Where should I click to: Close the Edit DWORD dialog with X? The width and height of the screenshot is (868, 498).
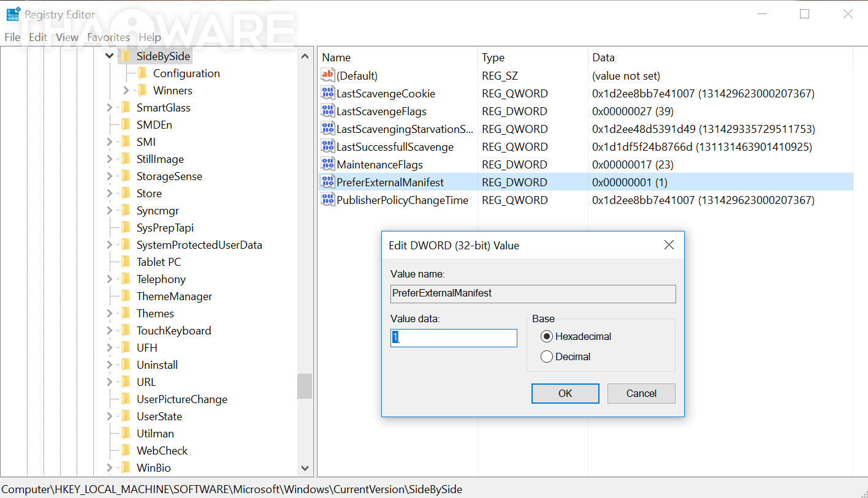click(669, 245)
